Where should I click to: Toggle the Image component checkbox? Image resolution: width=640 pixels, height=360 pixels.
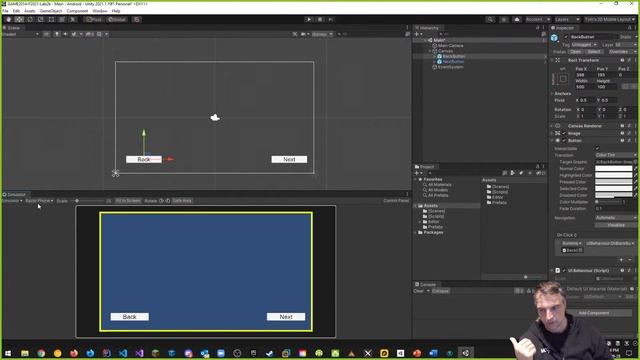pos(564,133)
